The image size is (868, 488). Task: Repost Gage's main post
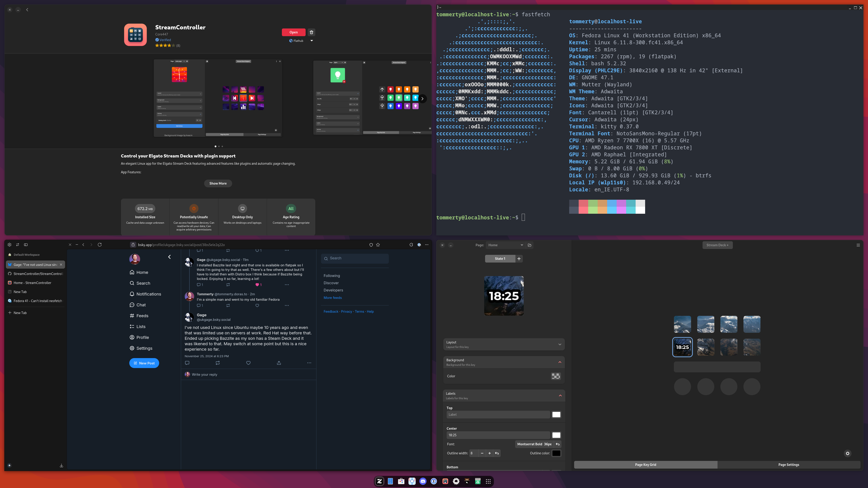tap(218, 363)
